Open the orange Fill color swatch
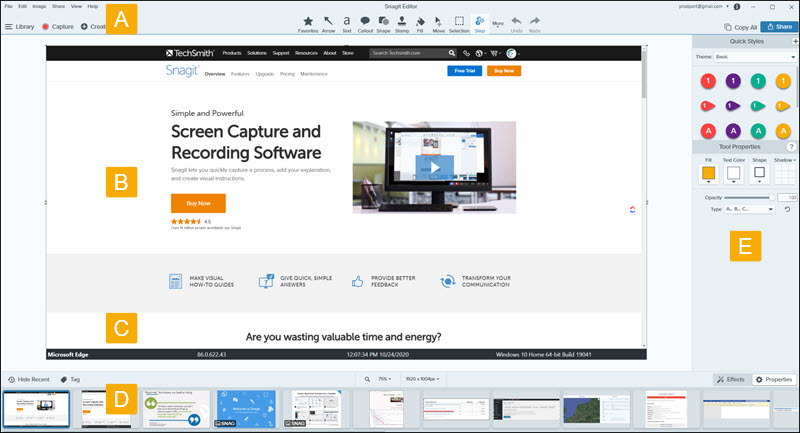800x433 pixels. tap(708, 174)
